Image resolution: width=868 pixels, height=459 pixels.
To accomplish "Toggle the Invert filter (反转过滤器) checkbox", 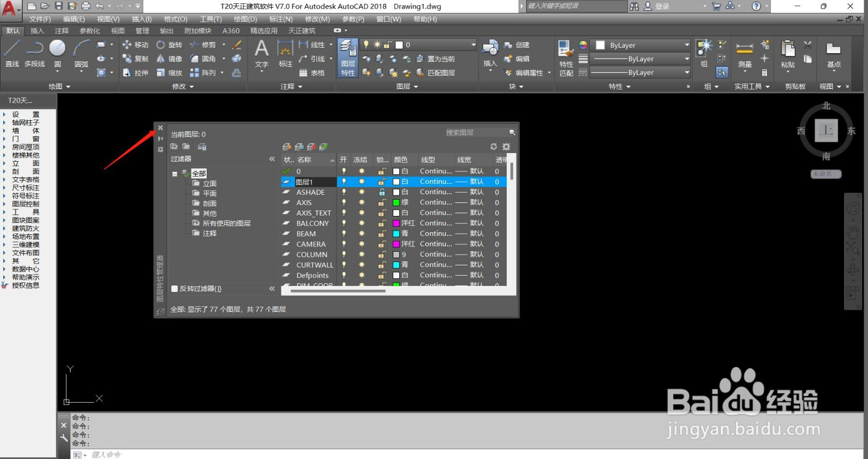I will pos(175,289).
